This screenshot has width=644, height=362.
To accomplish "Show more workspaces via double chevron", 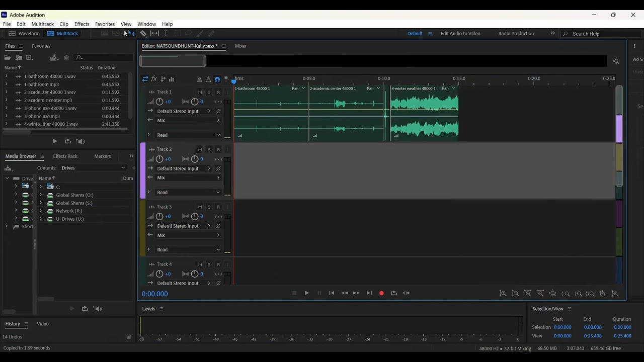I will coord(552,33).
